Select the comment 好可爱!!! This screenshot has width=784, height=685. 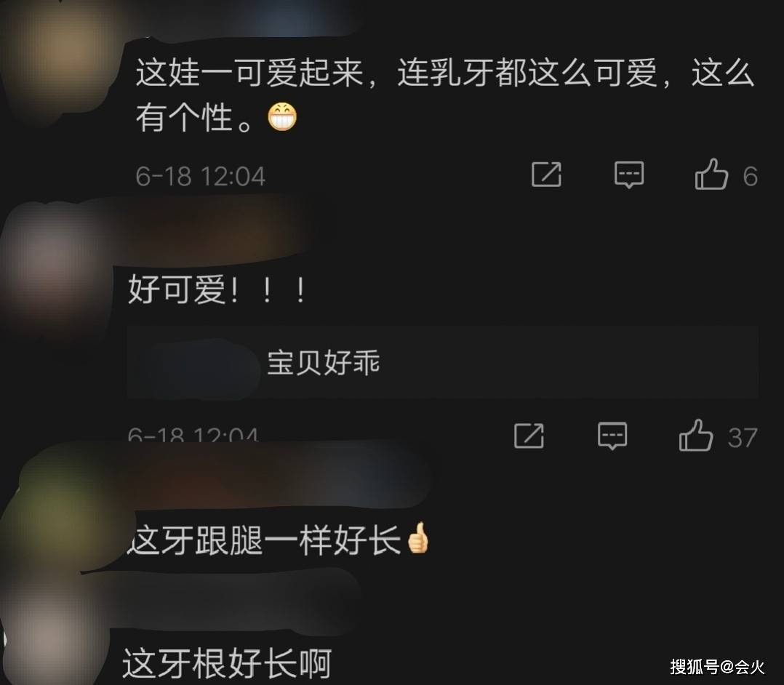pyautogui.click(x=217, y=290)
